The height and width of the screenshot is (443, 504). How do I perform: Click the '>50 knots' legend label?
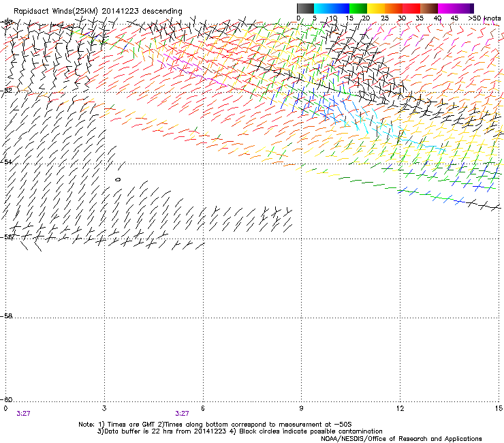tap(484, 18)
